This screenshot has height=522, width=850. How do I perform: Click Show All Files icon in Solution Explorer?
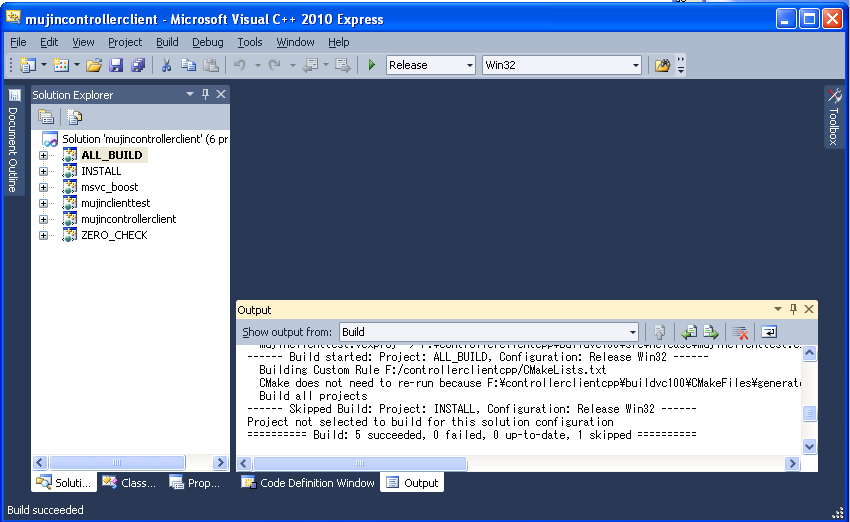pyautogui.click(x=74, y=117)
